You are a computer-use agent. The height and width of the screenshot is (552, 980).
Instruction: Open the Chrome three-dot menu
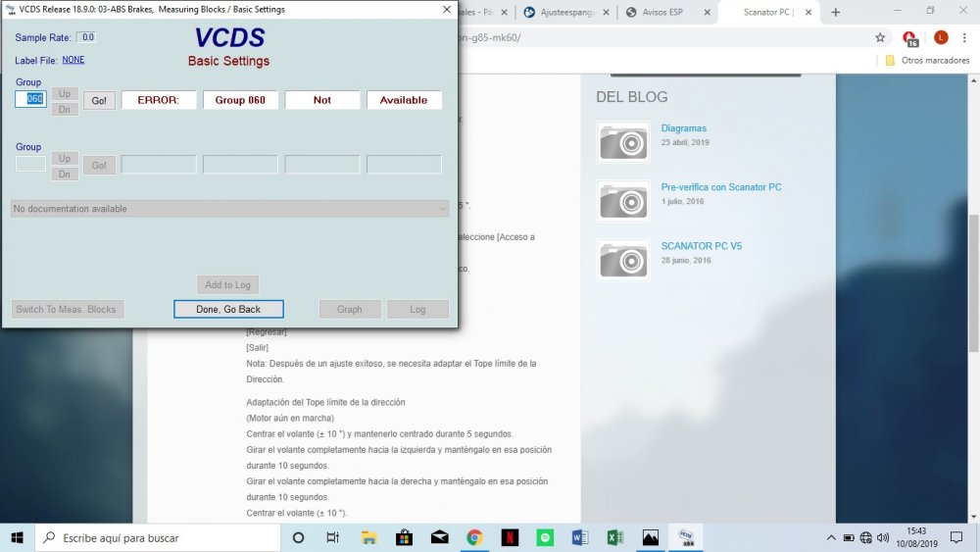[964, 37]
